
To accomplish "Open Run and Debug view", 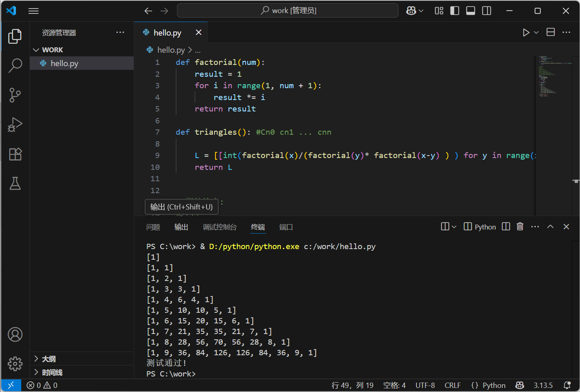I will pos(15,124).
